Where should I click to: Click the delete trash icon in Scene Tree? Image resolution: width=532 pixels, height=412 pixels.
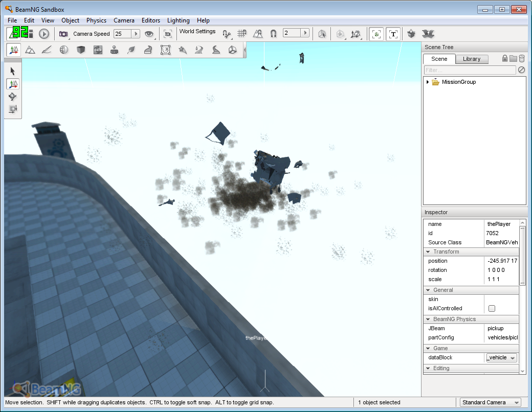tap(522, 59)
